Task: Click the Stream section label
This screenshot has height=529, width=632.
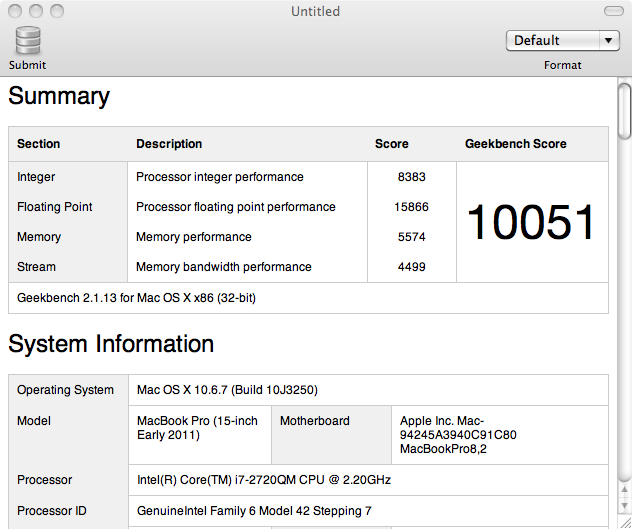Action: coord(36,267)
